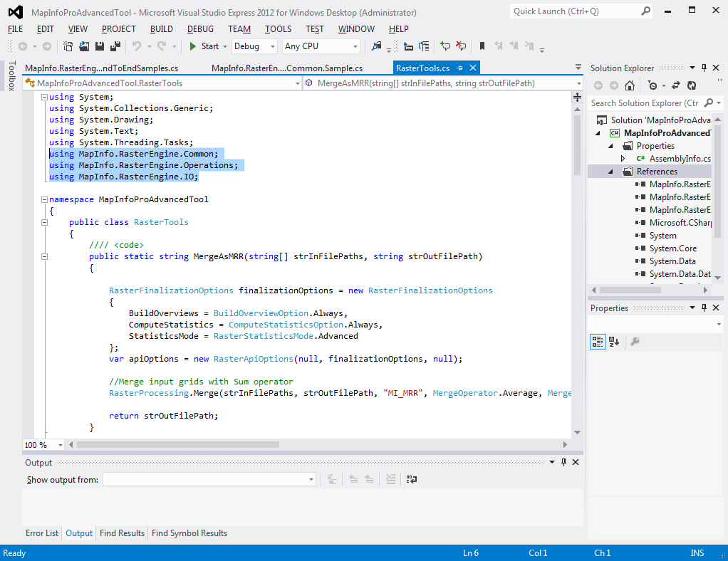
Task: Open the TOOLS menu
Action: 278,28
